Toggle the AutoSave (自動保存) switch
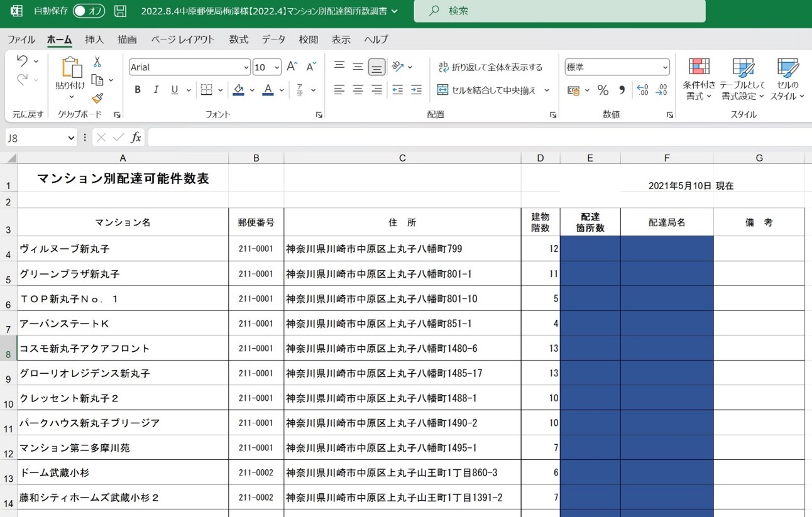The image size is (812, 517). (89, 11)
